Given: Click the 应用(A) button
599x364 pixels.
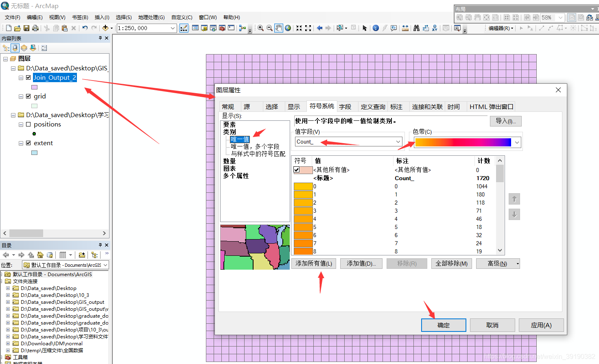Looking at the screenshot, I should point(541,325).
